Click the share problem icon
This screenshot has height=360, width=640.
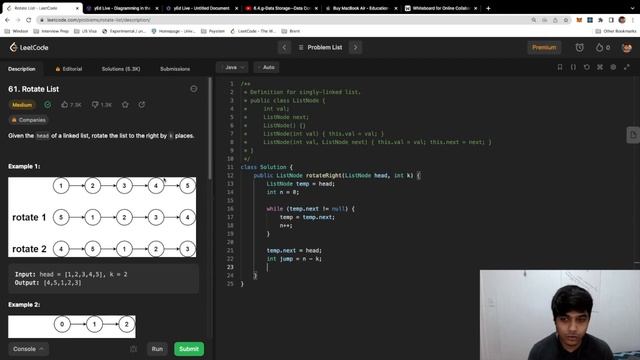pos(142,105)
